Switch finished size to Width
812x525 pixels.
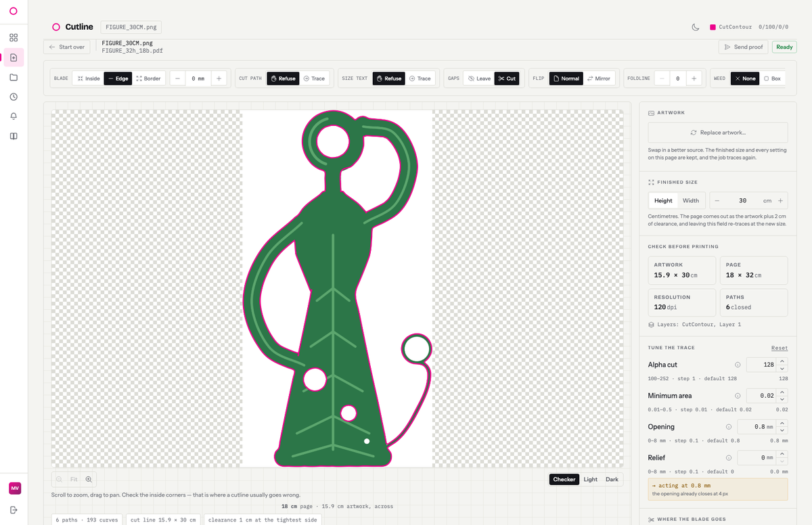click(691, 201)
